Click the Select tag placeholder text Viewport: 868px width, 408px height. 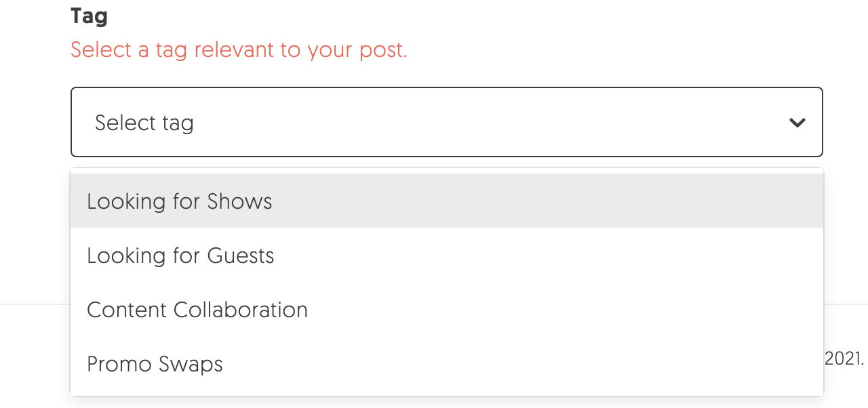pyautogui.click(x=144, y=123)
